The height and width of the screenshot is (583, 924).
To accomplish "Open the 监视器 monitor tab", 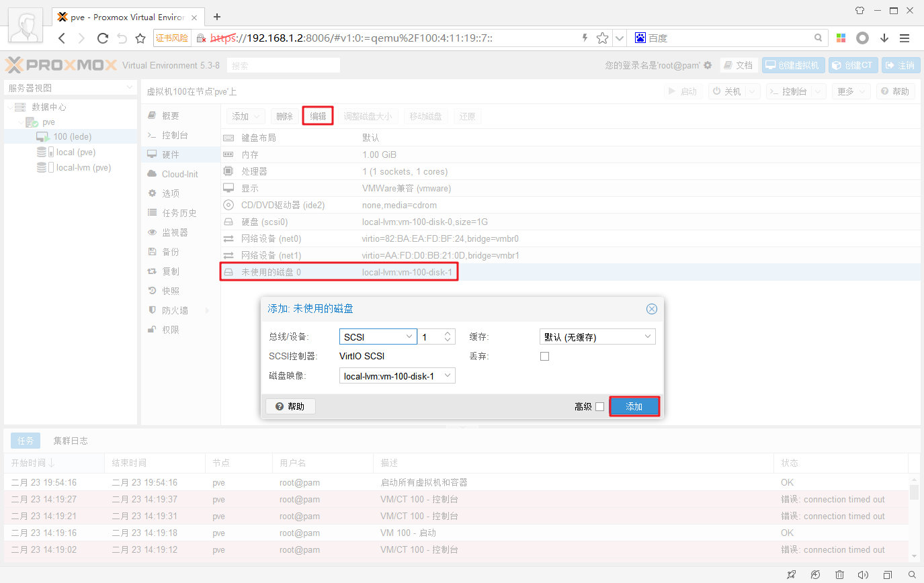I will coord(175,232).
